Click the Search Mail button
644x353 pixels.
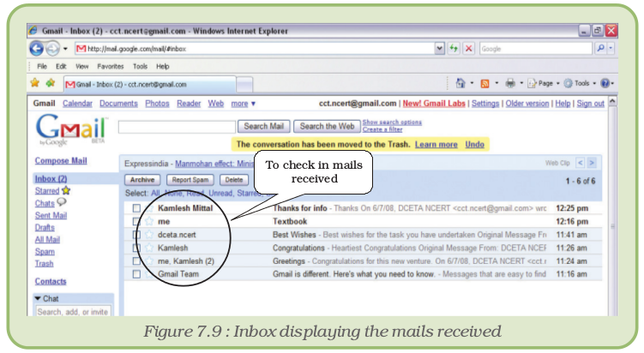263,127
